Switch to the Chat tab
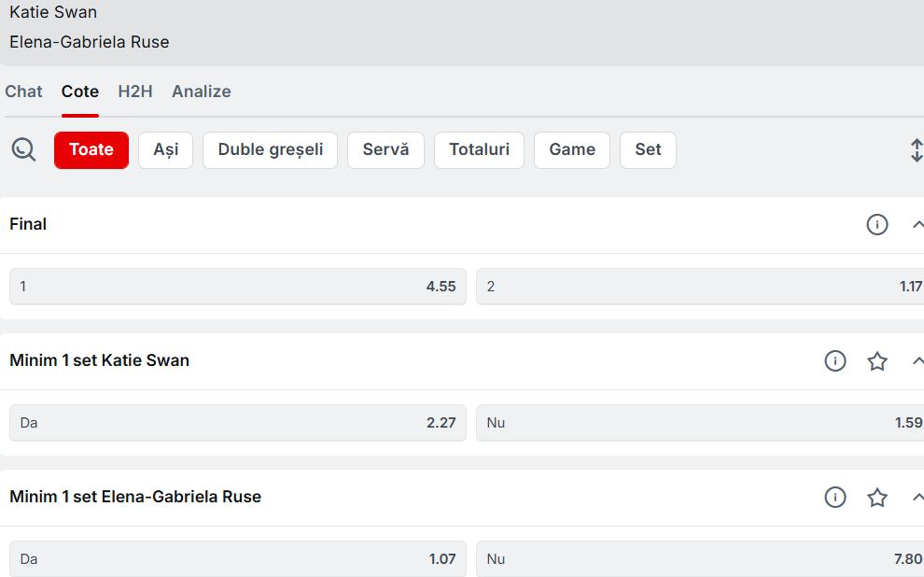This screenshot has width=924, height=577. pyautogui.click(x=24, y=91)
